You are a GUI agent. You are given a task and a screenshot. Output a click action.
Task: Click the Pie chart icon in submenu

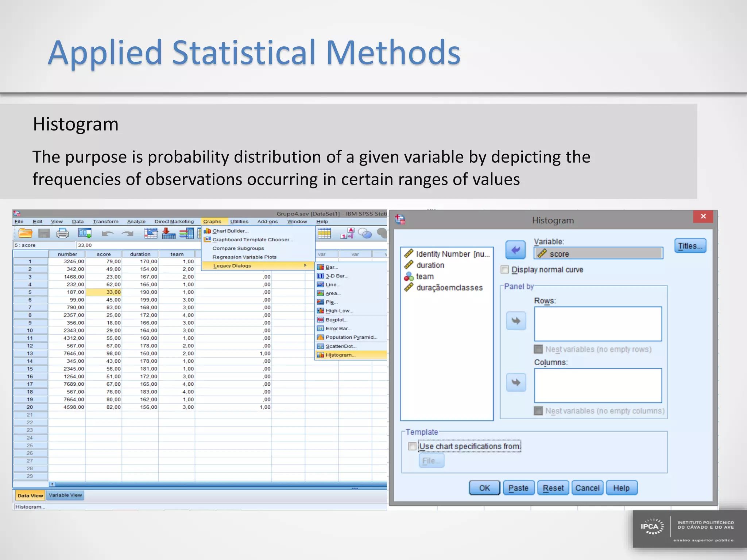click(320, 302)
